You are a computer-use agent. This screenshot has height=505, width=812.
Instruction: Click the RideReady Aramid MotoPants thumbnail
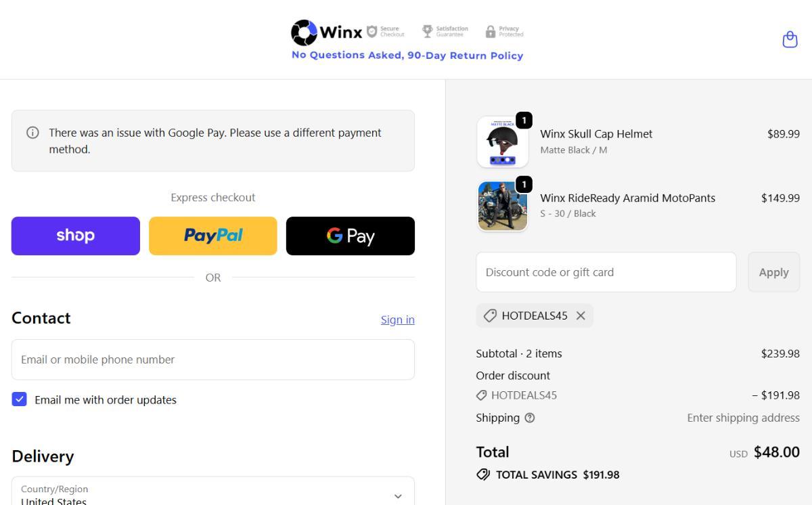(x=502, y=206)
